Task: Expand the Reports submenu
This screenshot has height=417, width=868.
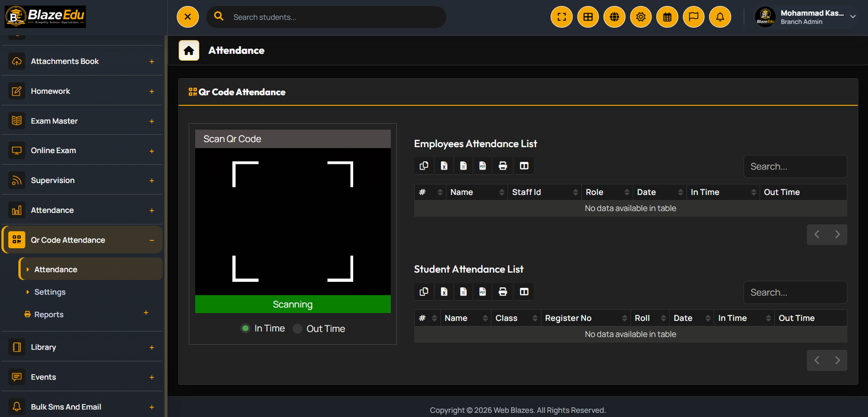Action: (x=91, y=314)
